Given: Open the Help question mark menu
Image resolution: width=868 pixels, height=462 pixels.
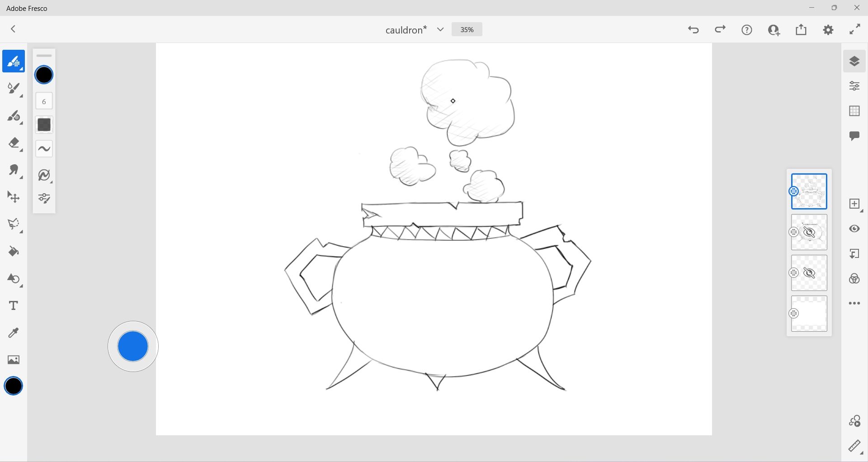Looking at the screenshot, I should click(747, 30).
